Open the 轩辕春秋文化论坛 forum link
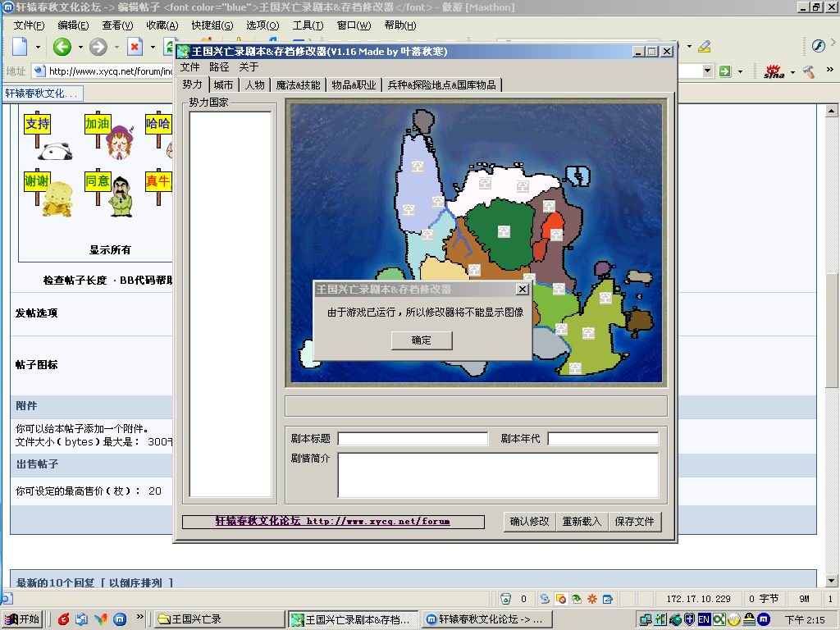The width and height of the screenshot is (840, 630). point(332,522)
